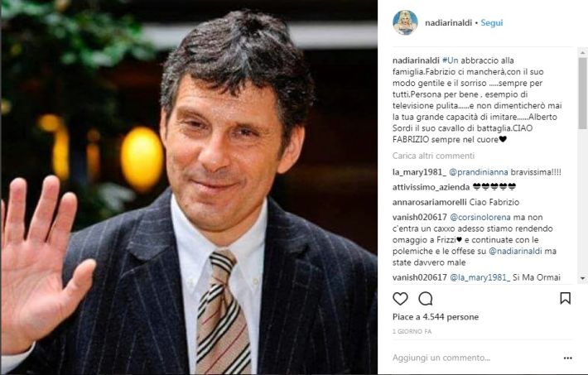View the Piace a 4.544 persone likes list
This screenshot has height=375, width=588.
click(x=436, y=317)
